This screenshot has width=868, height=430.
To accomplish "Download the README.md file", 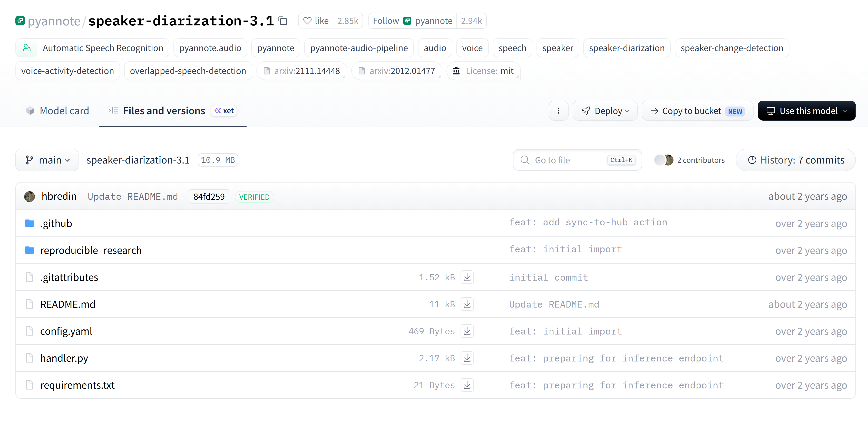I will pyautogui.click(x=467, y=304).
